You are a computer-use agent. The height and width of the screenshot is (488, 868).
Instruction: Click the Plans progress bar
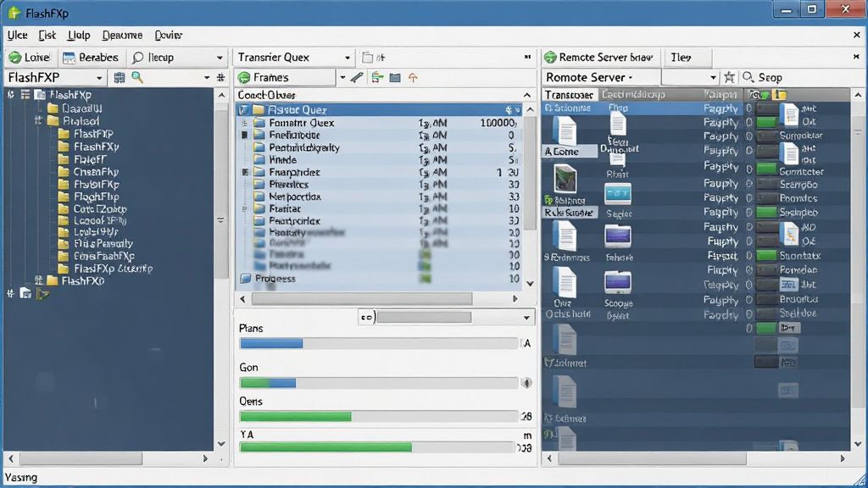(x=379, y=344)
